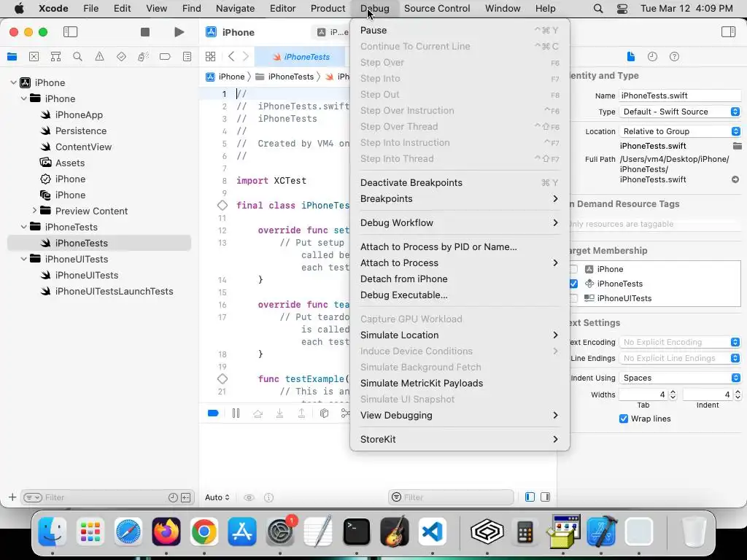The image size is (747, 560).
Task: Go back in editor history
Action: 231,57
